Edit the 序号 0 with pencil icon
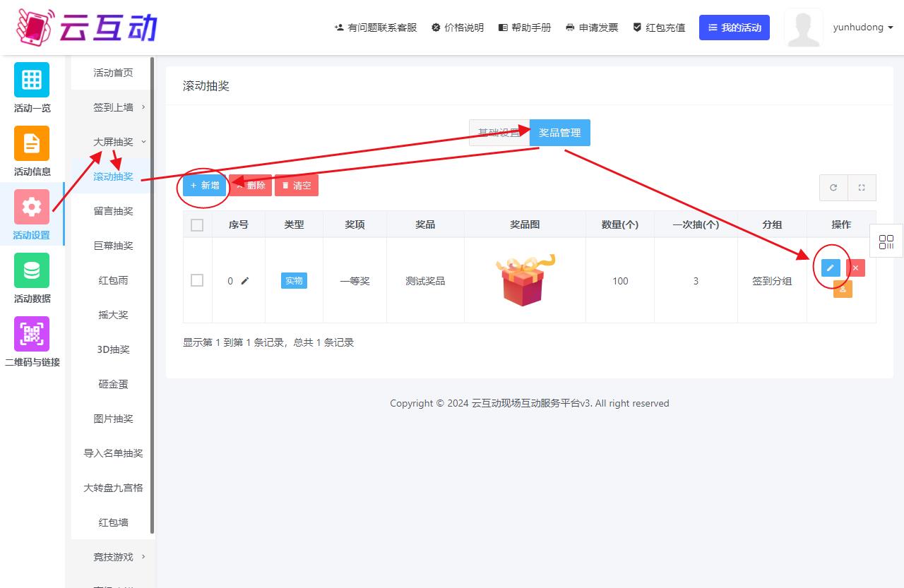 [245, 281]
